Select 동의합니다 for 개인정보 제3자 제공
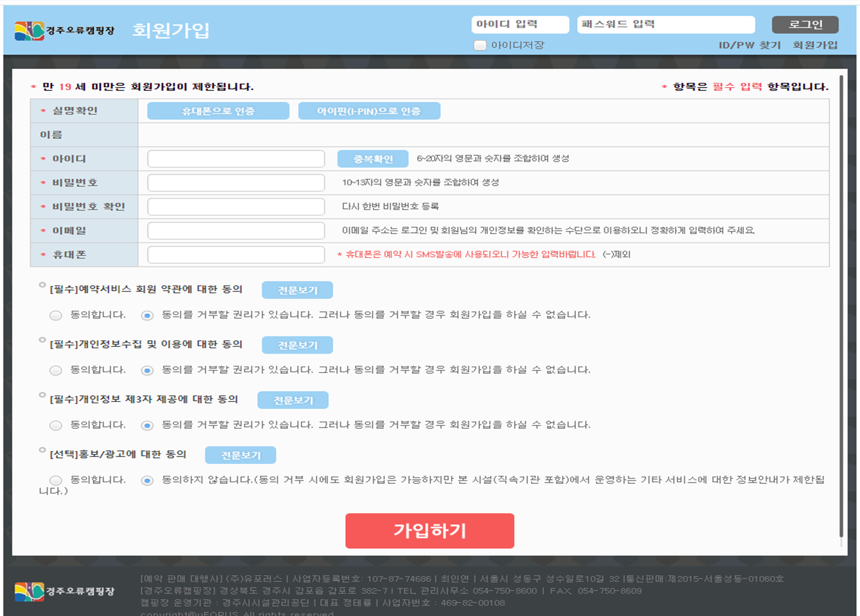860x616 pixels. click(56, 425)
